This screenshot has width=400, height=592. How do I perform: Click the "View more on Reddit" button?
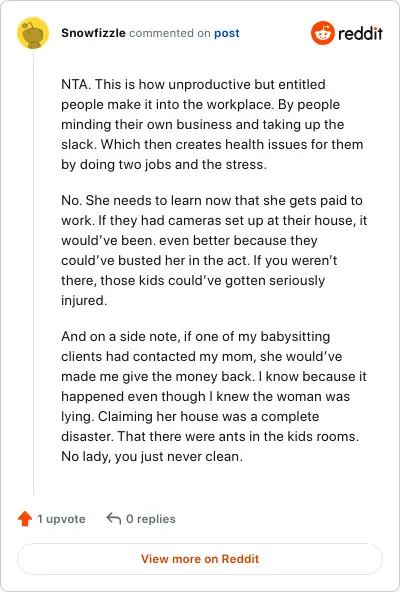click(200, 559)
